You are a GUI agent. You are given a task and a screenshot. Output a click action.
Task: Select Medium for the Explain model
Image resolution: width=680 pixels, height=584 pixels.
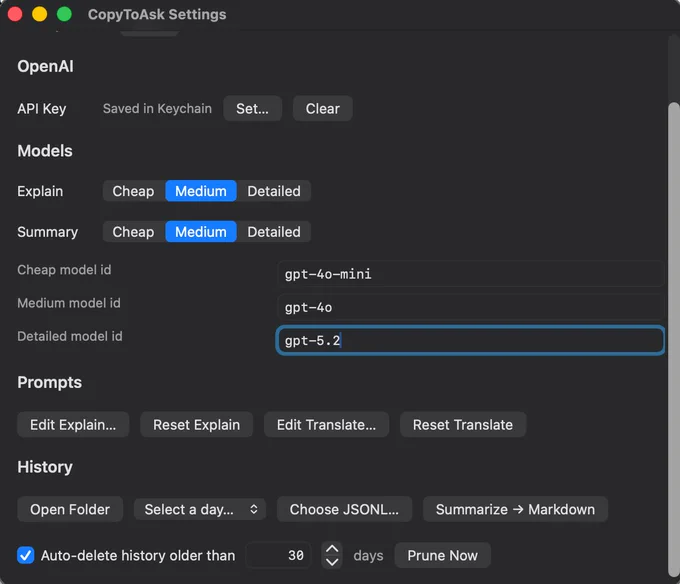[201, 191]
